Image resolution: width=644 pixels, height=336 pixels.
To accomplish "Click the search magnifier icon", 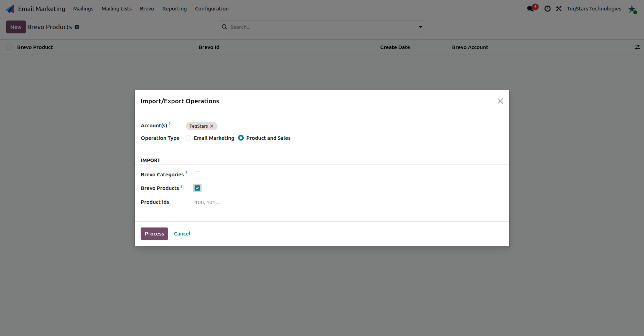I will [225, 27].
